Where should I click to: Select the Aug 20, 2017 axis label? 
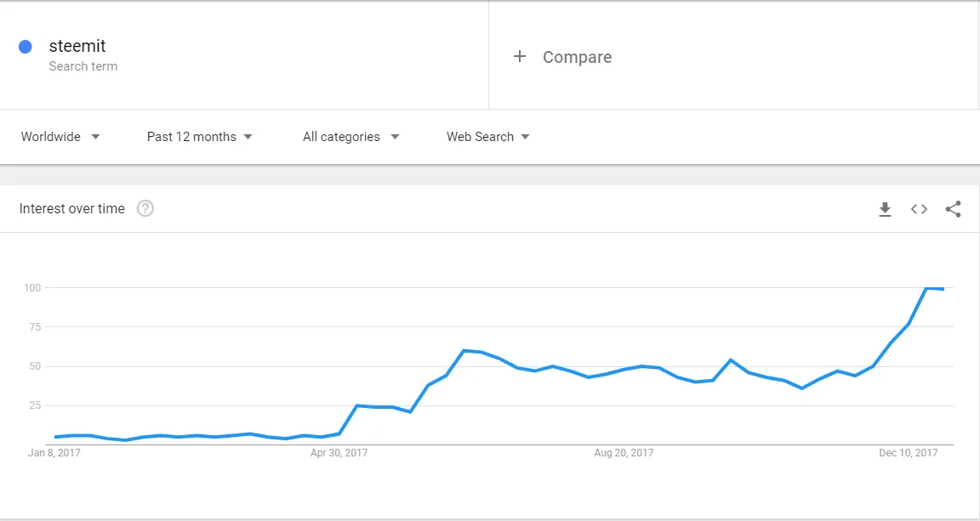pos(624,453)
